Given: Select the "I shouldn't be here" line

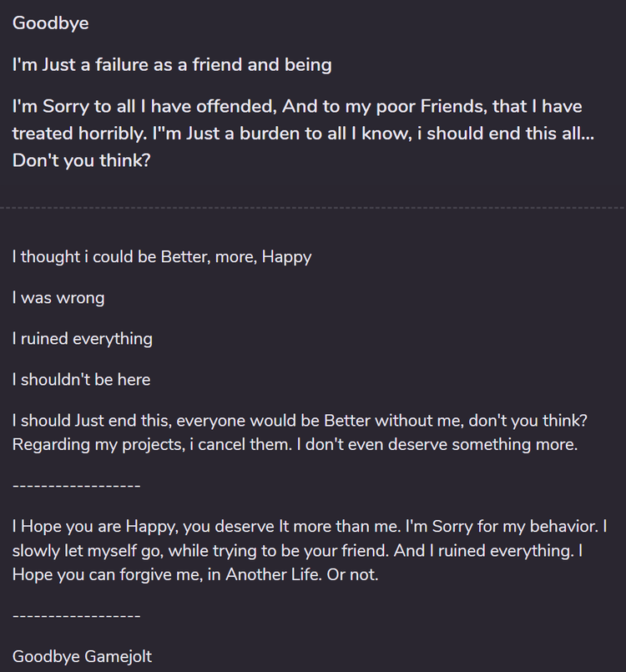Looking at the screenshot, I should pos(82,380).
